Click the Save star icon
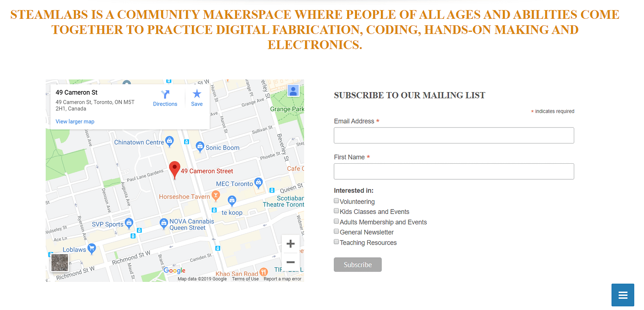The image size is (644, 310). pos(197,94)
